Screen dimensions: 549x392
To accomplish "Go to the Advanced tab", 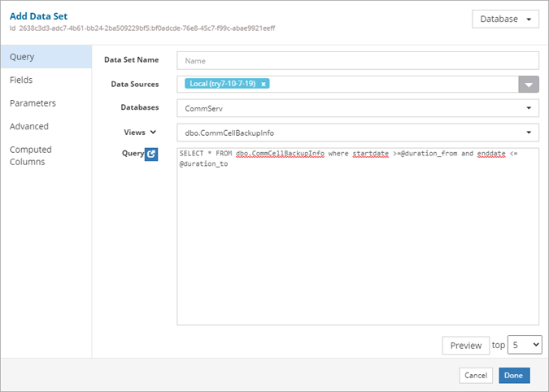I will pyautogui.click(x=29, y=126).
